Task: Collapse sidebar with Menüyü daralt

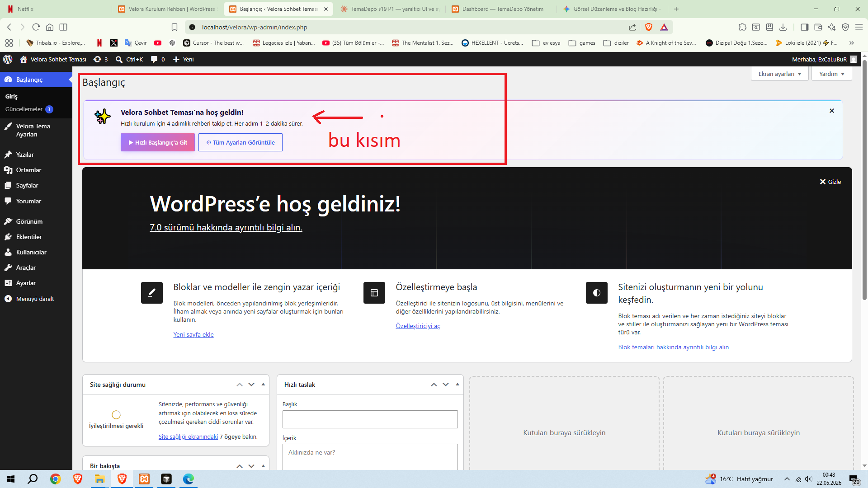Action: pyautogui.click(x=36, y=299)
